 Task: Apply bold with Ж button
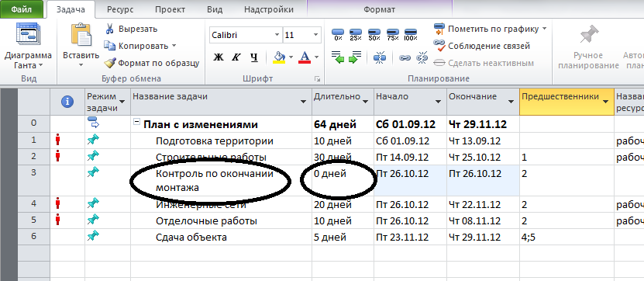[219, 57]
